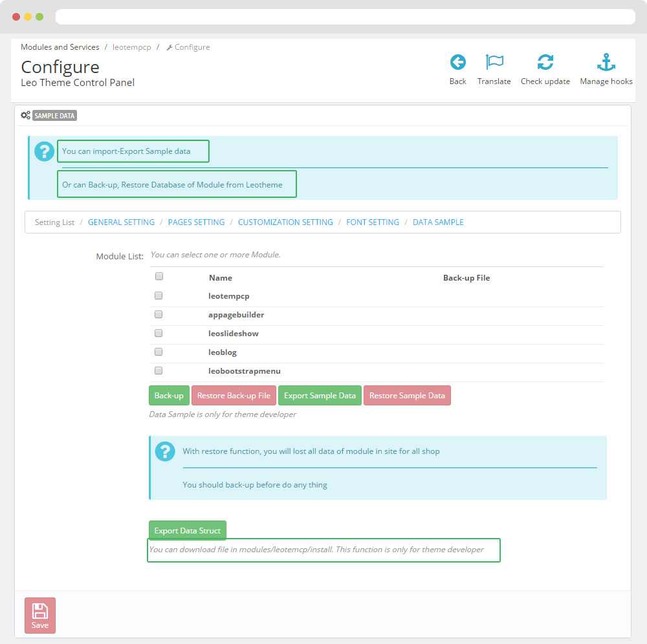The height and width of the screenshot is (644, 647).
Task: Click the Name column header
Action: [x=221, y=278]
